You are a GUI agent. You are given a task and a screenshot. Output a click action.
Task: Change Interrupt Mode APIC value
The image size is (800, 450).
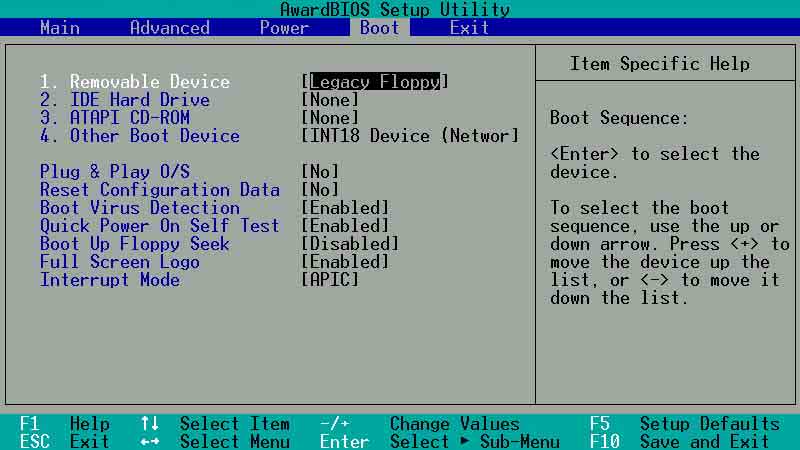pyautogui.click(x=330, y=280)
